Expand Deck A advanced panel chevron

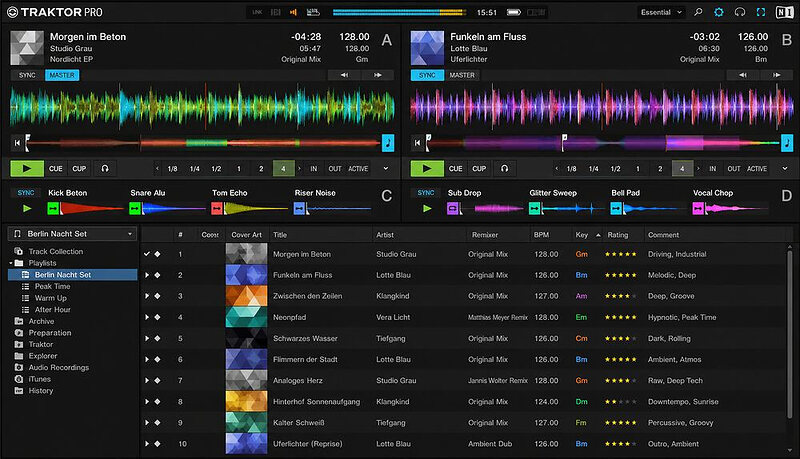point(386,168)
